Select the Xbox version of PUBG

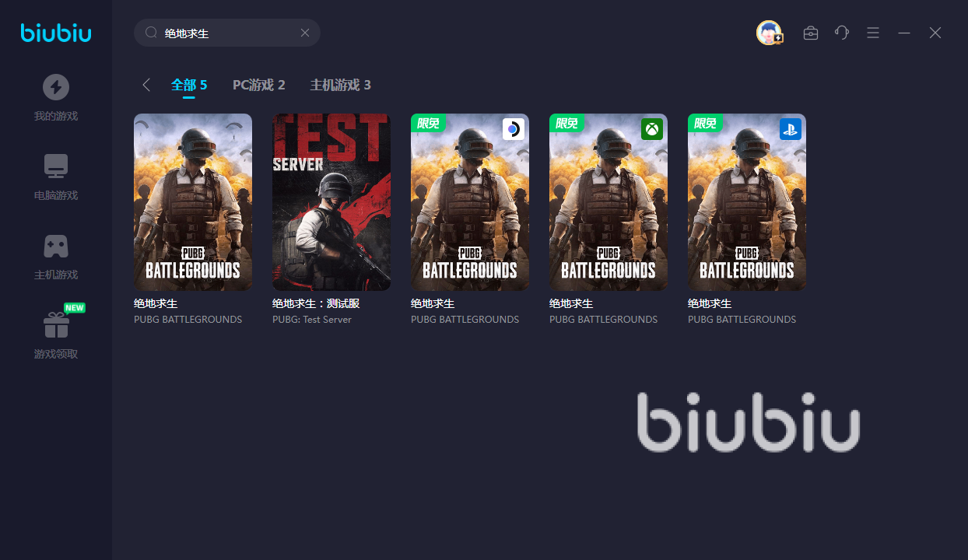click(x=609, y=202)
